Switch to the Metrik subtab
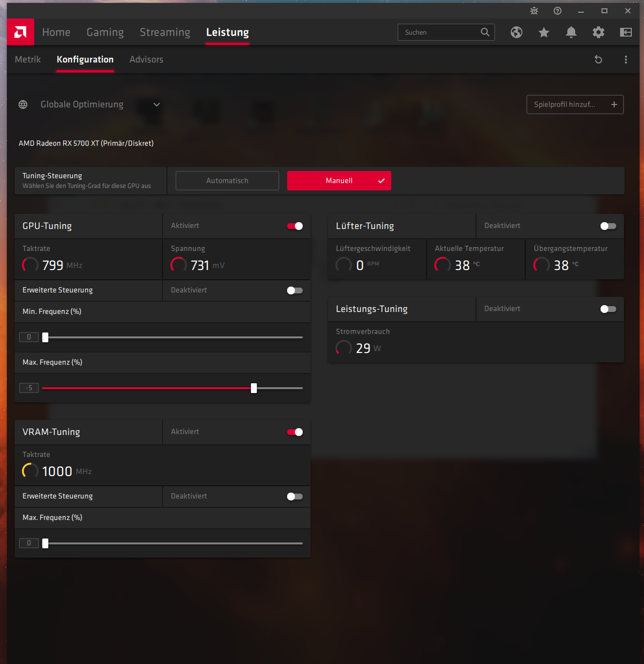The width and height of the screenshot is (644, 664). coord(28,60)
